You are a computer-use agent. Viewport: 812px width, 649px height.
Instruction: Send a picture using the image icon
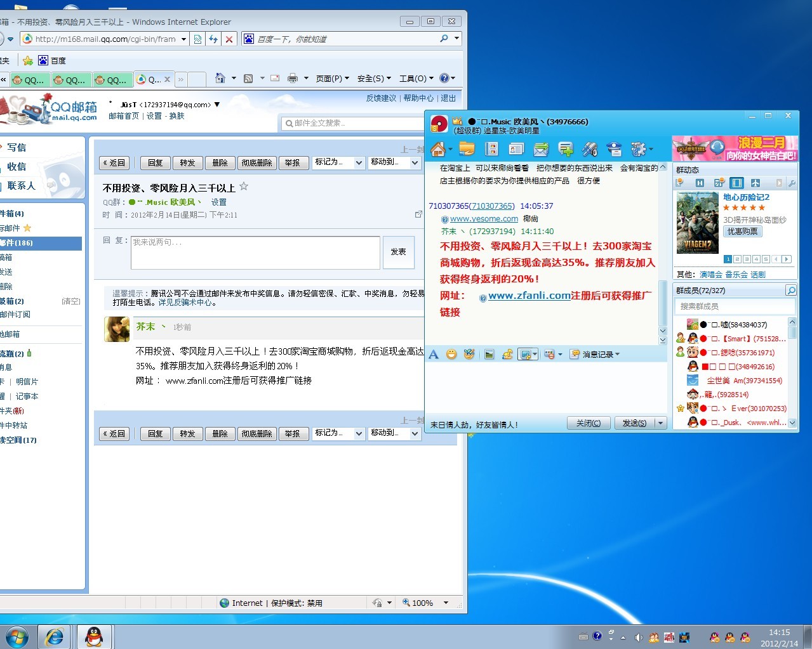[x=489, y=354]
